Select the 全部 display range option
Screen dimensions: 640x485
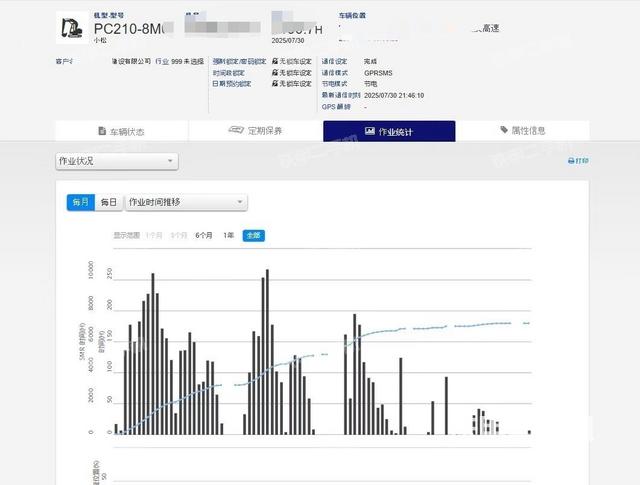[x=254, y=235]
